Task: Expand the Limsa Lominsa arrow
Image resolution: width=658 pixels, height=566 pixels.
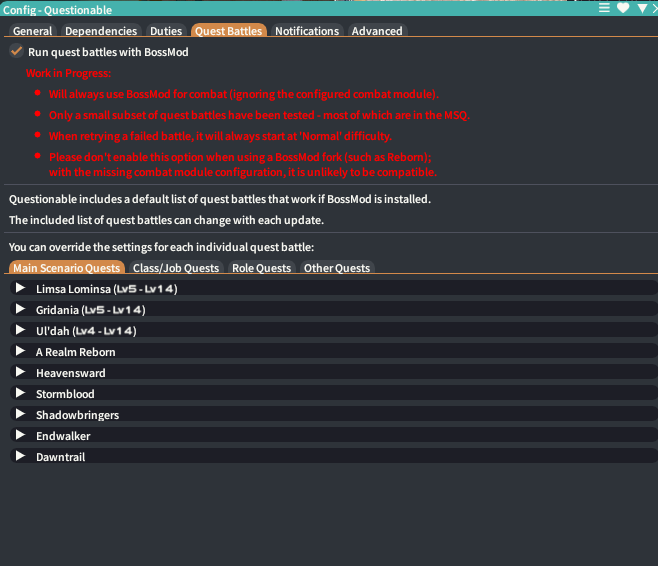Action: click(x=20, y=288)
